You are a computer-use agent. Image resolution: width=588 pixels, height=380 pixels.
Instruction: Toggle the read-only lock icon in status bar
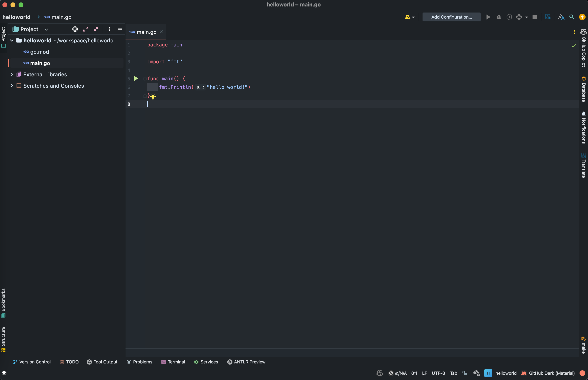pyautogui.click(x=465, y=373)
